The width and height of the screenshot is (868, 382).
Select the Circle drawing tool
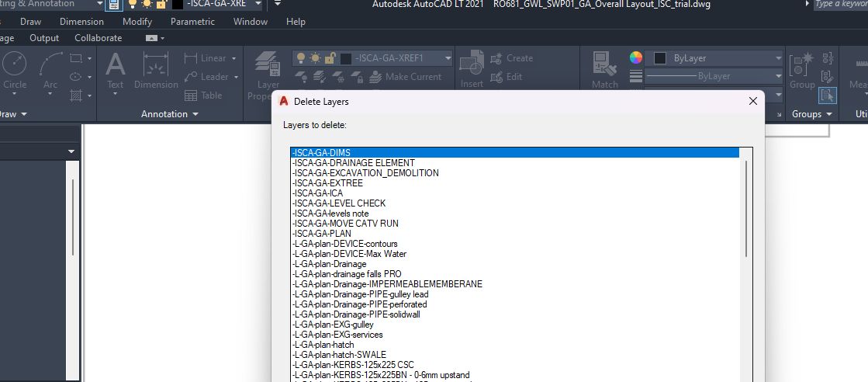(14, 68)
